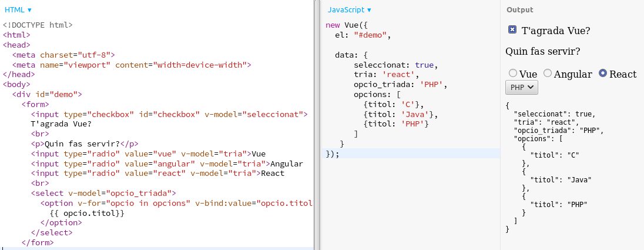The width and height of the screenshot is (644, 250).
Task: Click the divider between HTML and JavaScript panels
Action: pyautogui.click(x=317, y=125)
